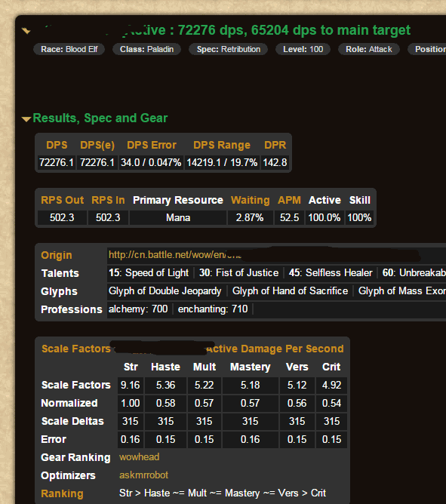Viewport: 446px width, 504px height.
Task: Open the wowhead gear ranking link
Action: [x=140, y=456]
